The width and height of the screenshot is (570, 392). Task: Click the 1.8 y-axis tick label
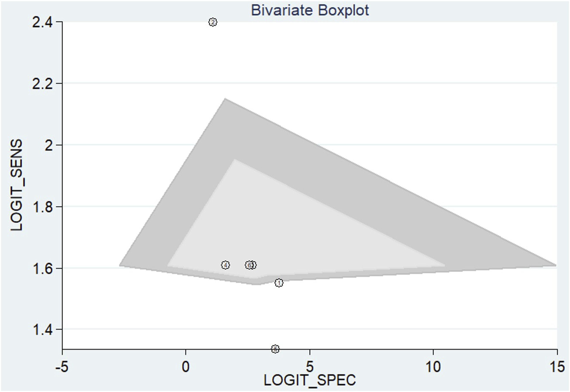click(x=42, y=207)
